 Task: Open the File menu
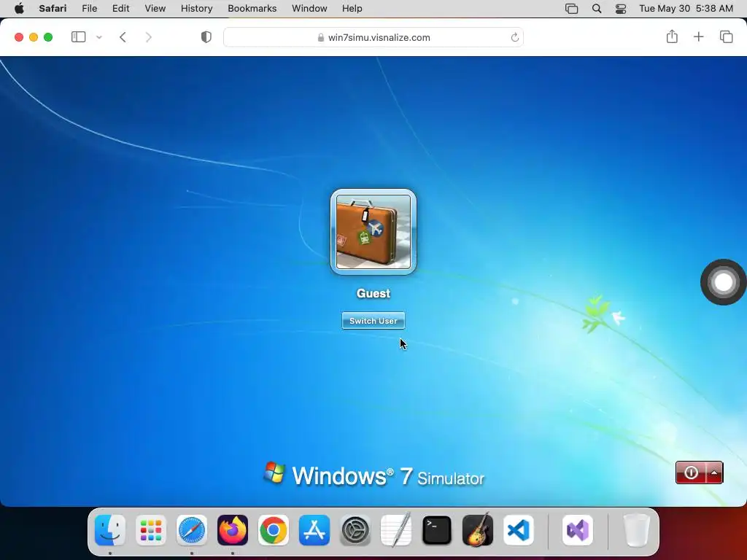[x=90, y=9]
